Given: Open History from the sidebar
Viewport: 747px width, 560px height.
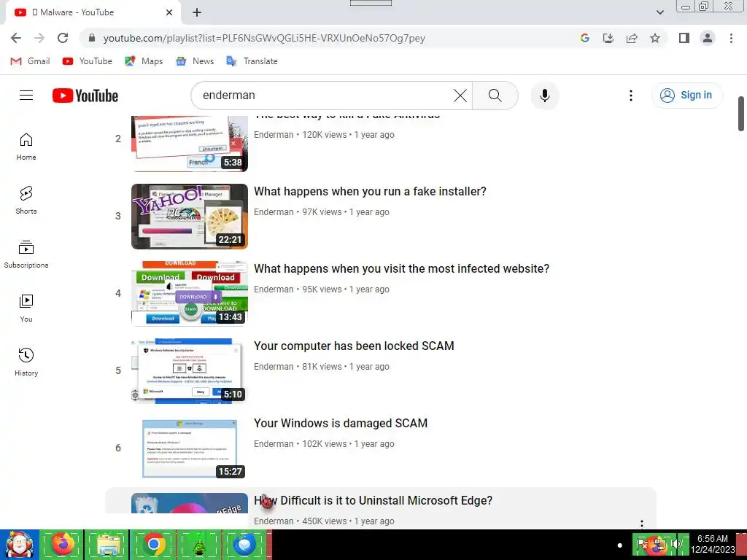Looking at the screenshot, I should 26,362.
